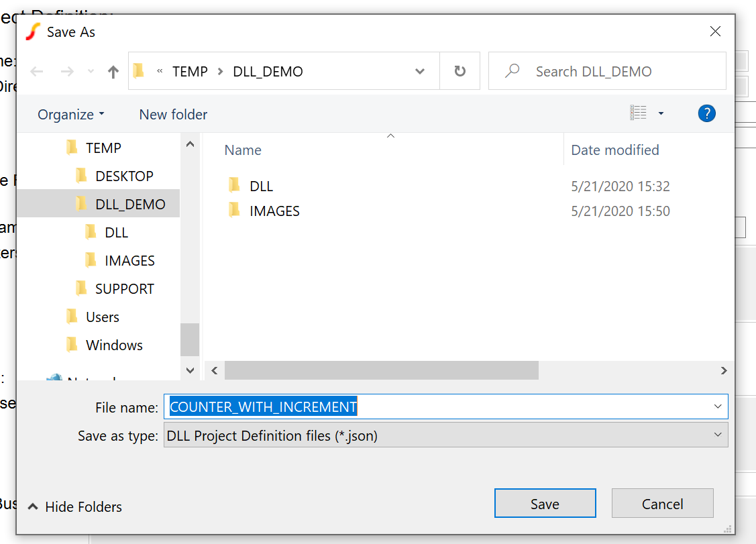Open the Help question mark icon
This screenshot has height=544, width=756.
[706, 113]
